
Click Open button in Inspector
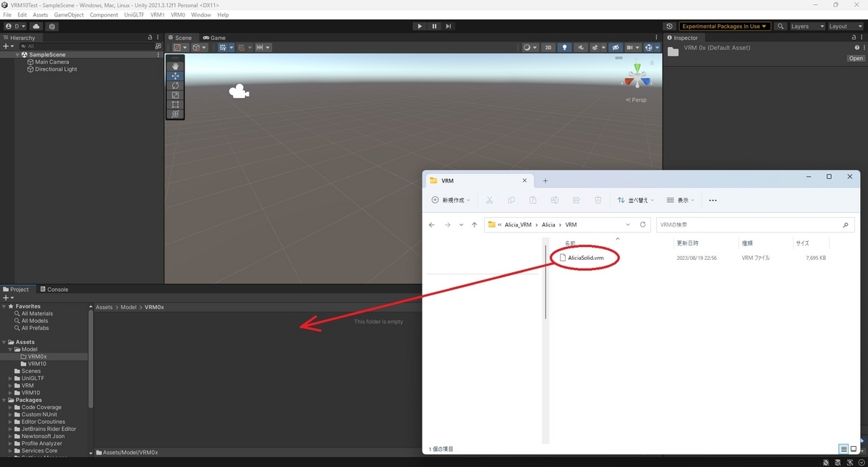point(856,58)
